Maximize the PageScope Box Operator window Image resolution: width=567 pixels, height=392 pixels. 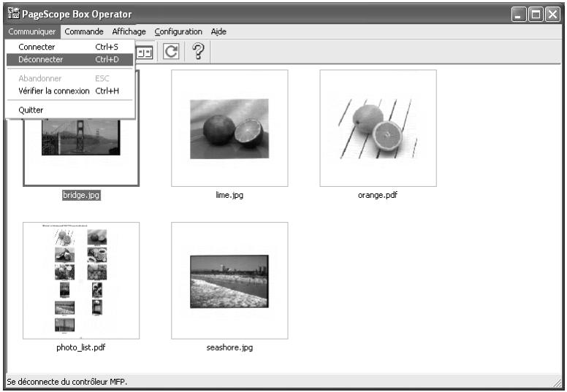coord(536,15)
